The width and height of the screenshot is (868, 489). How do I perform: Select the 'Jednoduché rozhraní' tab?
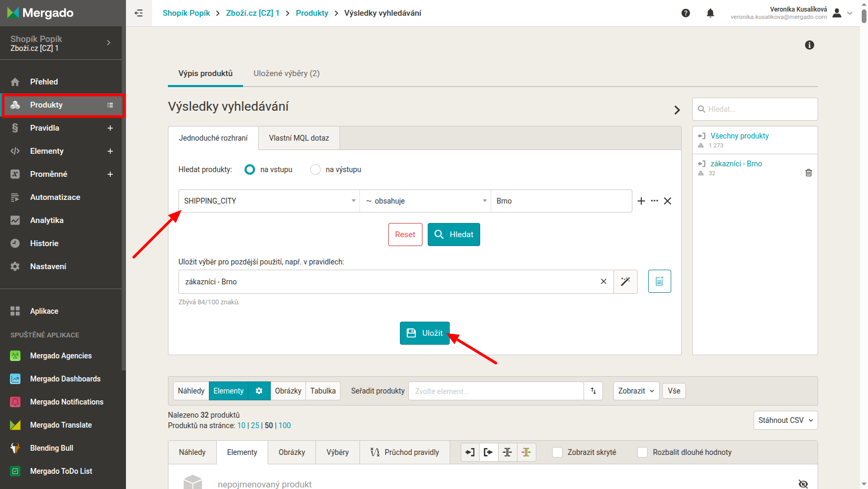[213, 138]
